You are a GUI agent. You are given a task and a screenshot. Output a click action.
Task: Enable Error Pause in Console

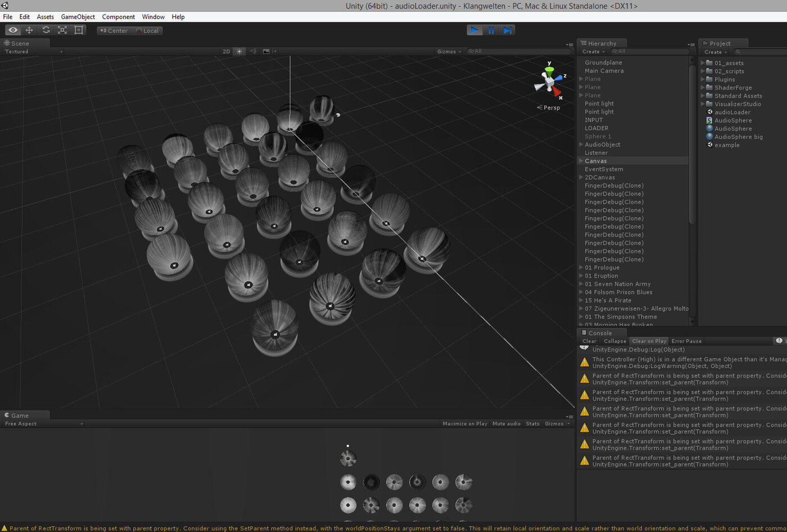(686, 341)
